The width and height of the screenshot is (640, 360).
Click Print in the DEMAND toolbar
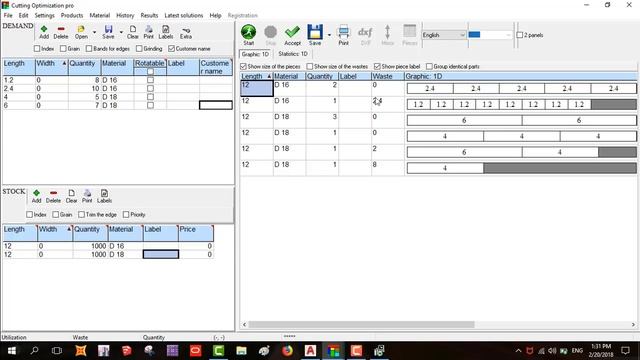(x=149, y=32)
